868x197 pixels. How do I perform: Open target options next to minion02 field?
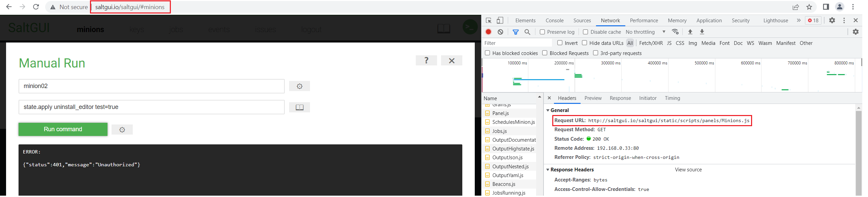[300, 86]
